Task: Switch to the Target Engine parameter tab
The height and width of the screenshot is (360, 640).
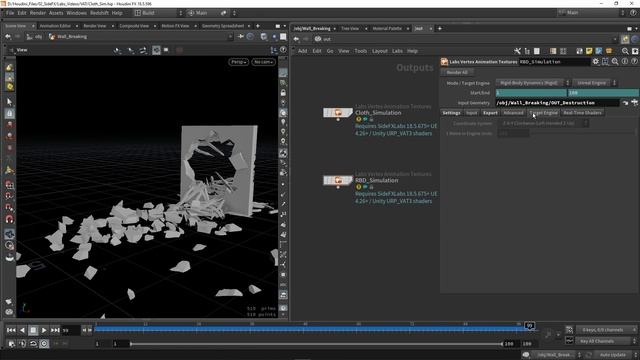Action: (543, 113)
